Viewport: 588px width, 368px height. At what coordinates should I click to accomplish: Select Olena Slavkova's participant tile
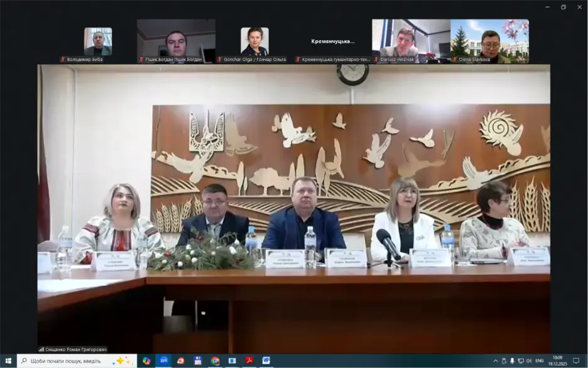click(x=489, y=41)
